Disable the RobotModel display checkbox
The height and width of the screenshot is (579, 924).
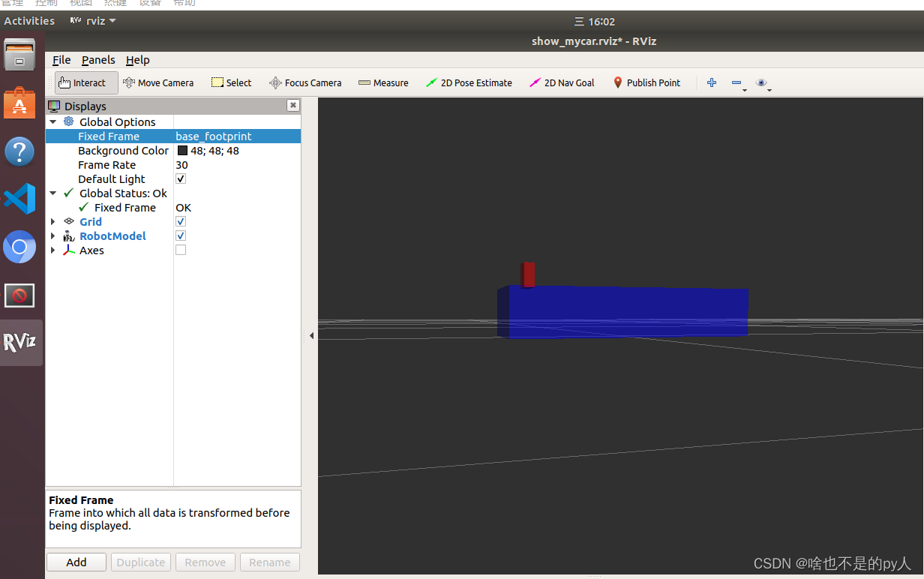(181, 235)
